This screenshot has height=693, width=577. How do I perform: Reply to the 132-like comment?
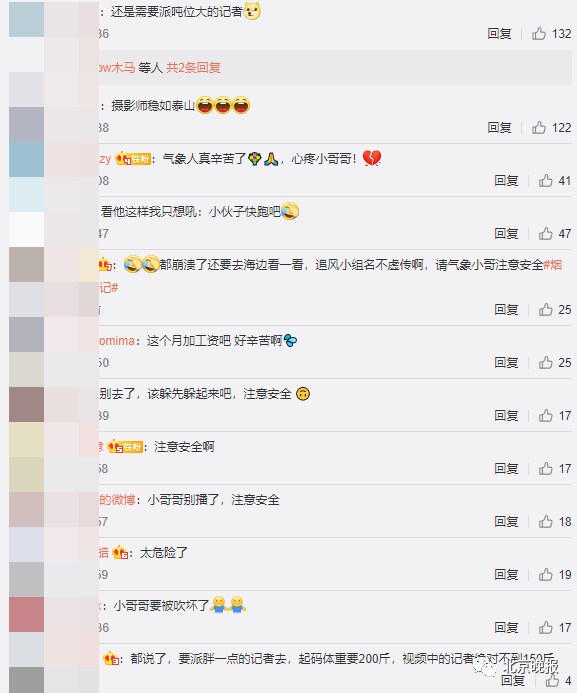click(x=499, y=34)
